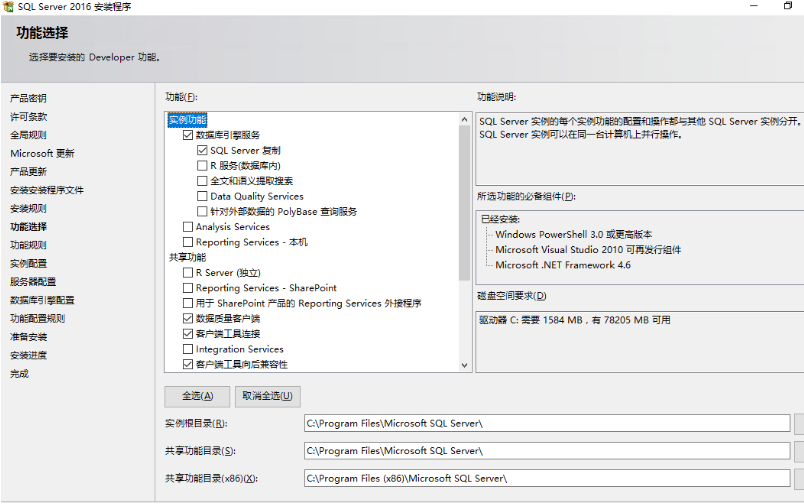Restore down the setup window
The image size is (804, 504).
click(x=788, y=6)
